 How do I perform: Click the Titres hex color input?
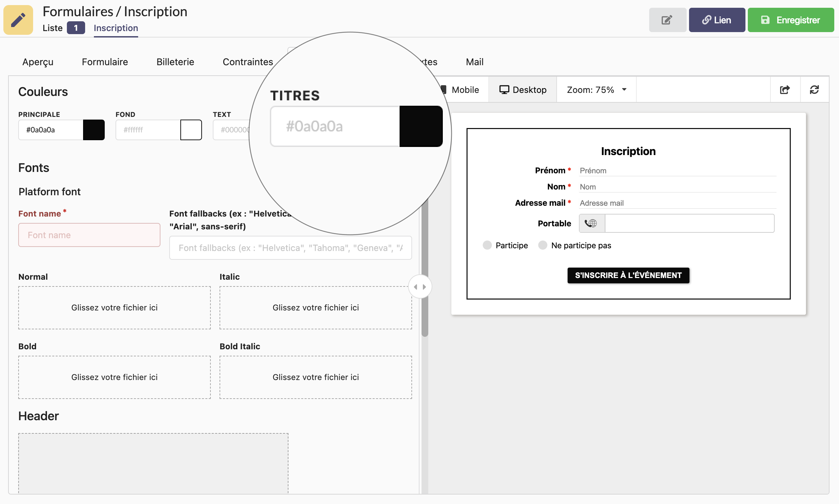[x=335, y=126]
